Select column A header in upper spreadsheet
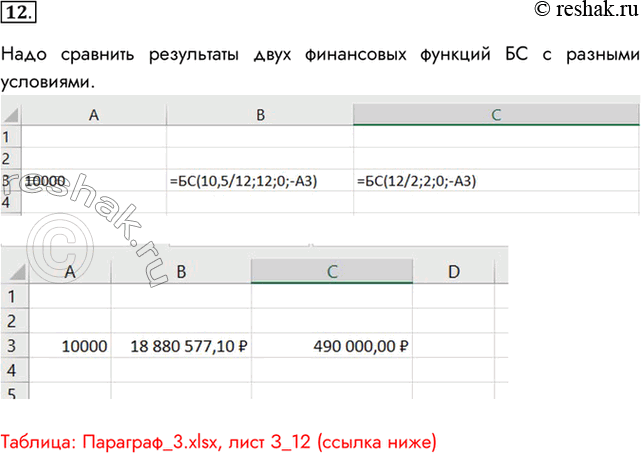 [x=94, y=115]
